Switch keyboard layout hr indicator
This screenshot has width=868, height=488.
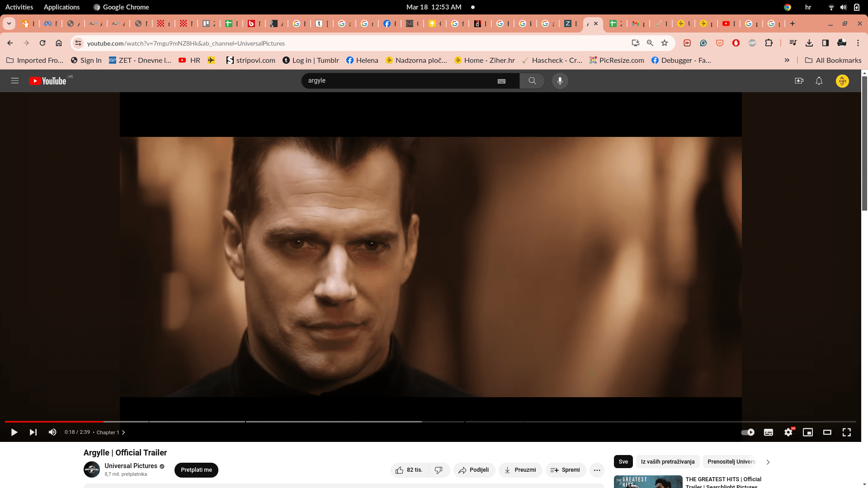click(808, 7)
